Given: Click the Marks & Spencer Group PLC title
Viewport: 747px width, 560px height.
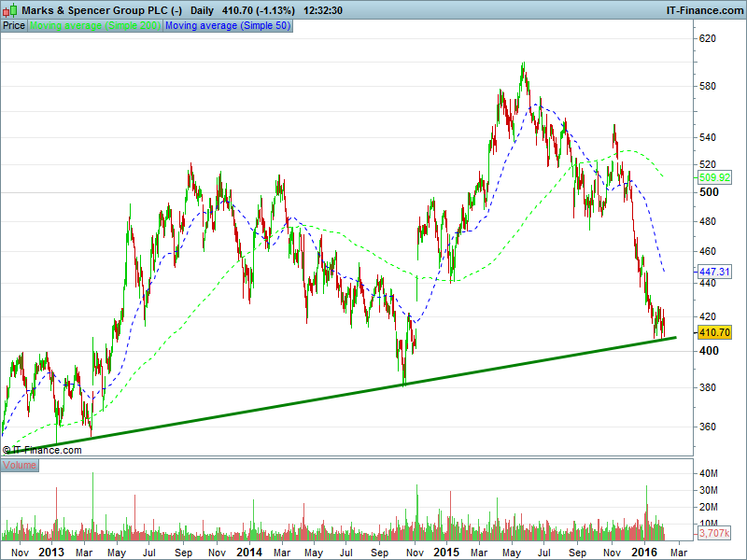Looking at the screenshot, I should pos(102,9).
